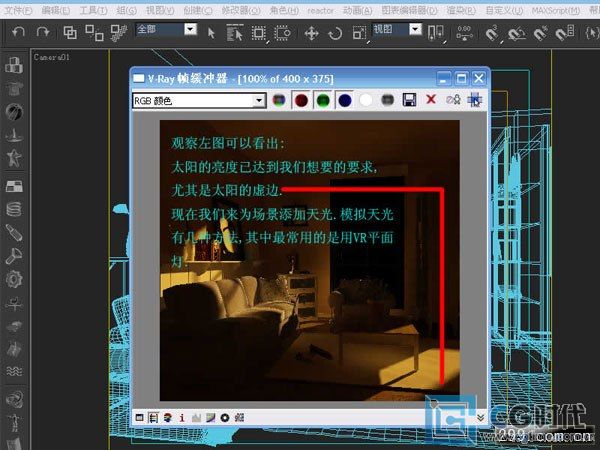Expand the frame buffer bottom toolbar chevron
This screenshot has width=600, height=450.
480,417
